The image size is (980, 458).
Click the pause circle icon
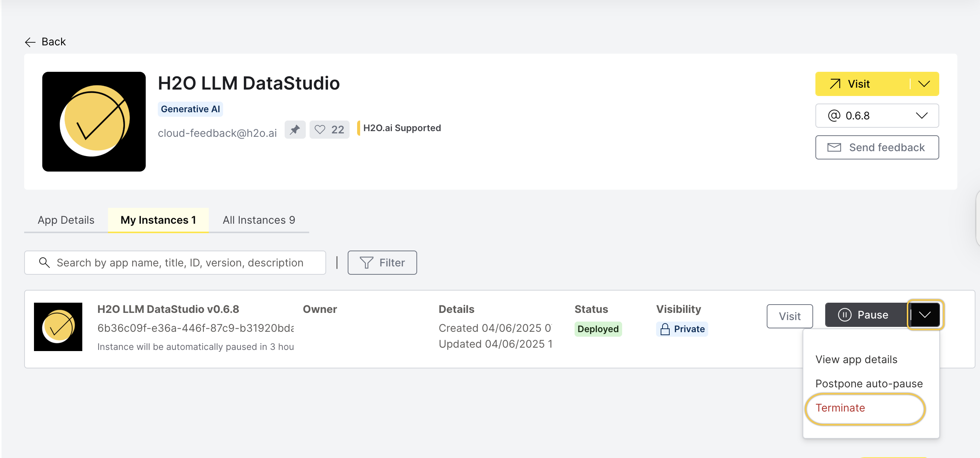[844, 315]
